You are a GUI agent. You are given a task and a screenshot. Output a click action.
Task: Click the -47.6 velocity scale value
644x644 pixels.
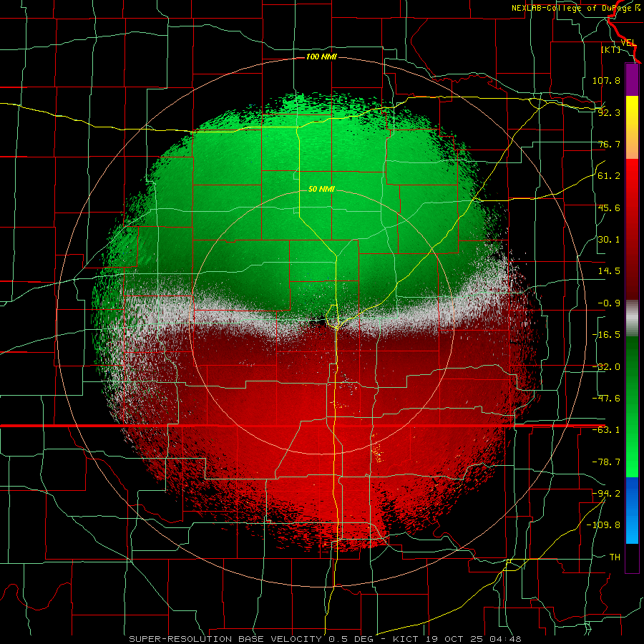(606, 399)
